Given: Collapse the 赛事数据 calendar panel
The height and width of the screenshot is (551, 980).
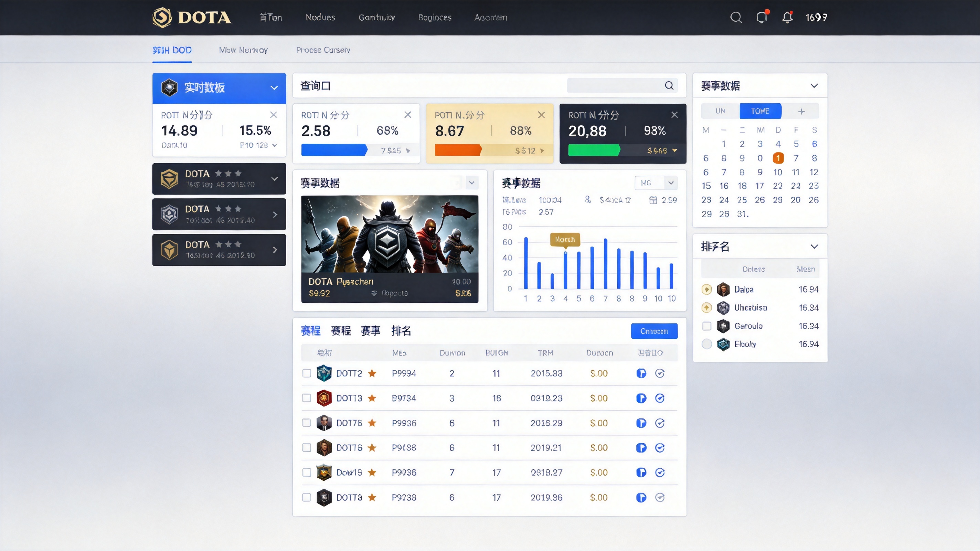Looking at the screenshot, I should pyautogui.click(x=814, y=86).
